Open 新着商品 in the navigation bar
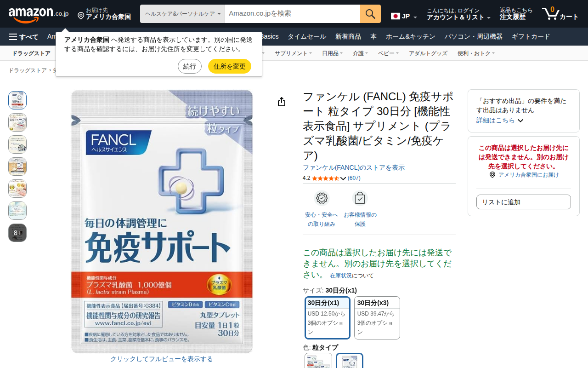Screen dimensions: 588x368 [348, 37]
